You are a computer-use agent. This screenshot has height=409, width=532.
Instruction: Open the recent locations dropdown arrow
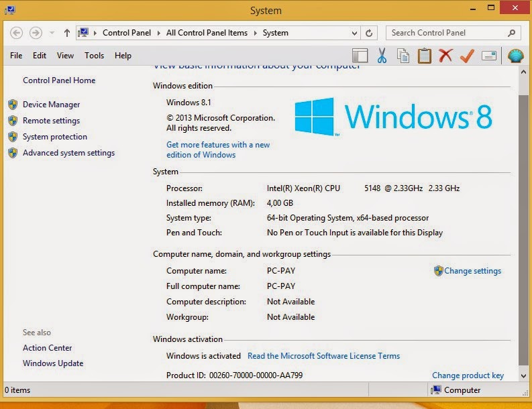point(52,33)
